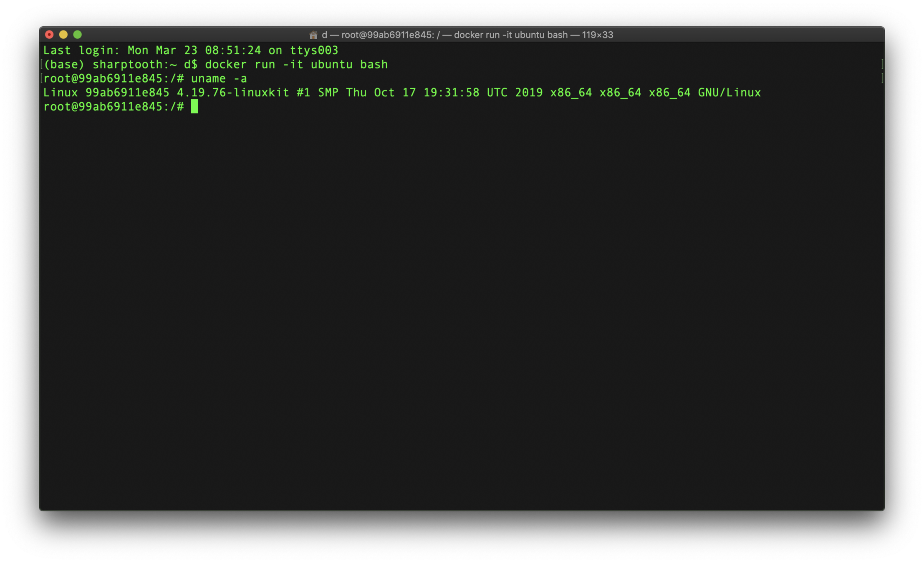This screenshot has width=924, height=563.
Task: Click left mark bracket before (base) prompt
Action: (42, 64)
